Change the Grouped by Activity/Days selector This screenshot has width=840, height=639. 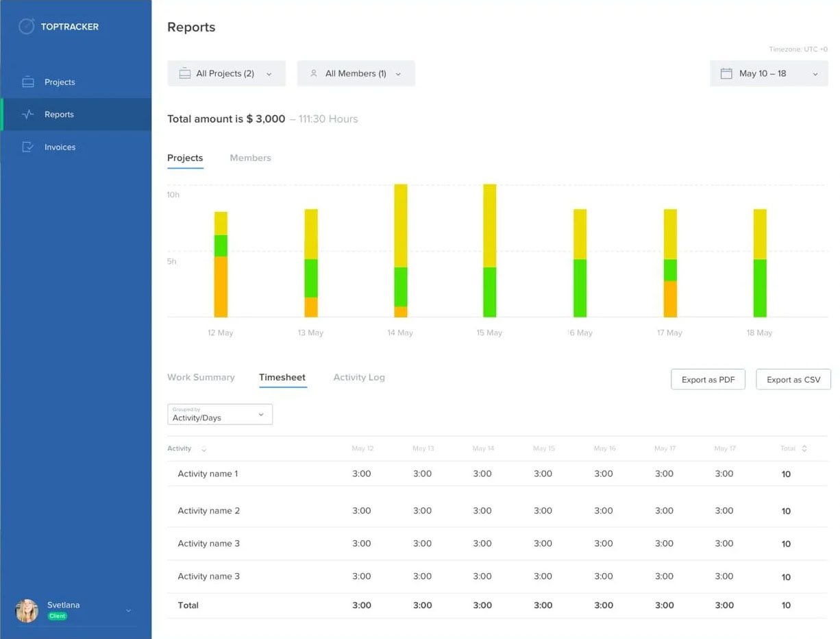click(220, 414)
